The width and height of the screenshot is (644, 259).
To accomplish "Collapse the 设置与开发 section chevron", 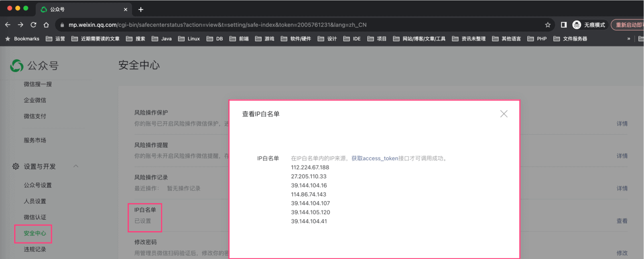I will pos(76,166).
